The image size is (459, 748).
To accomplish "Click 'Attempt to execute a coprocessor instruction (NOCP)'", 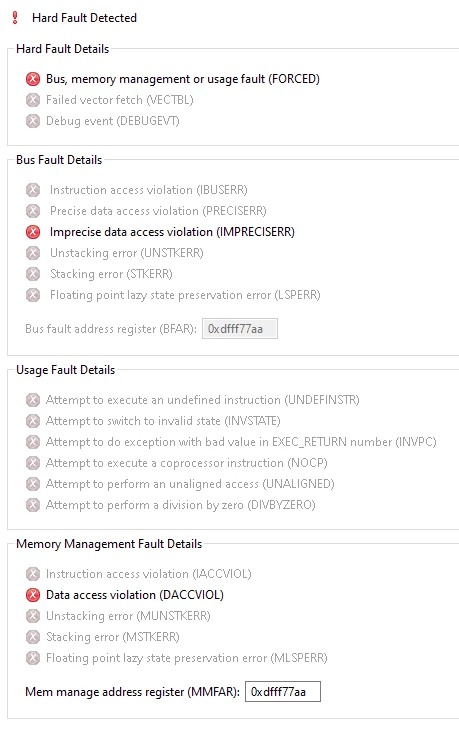I will 187,463.
